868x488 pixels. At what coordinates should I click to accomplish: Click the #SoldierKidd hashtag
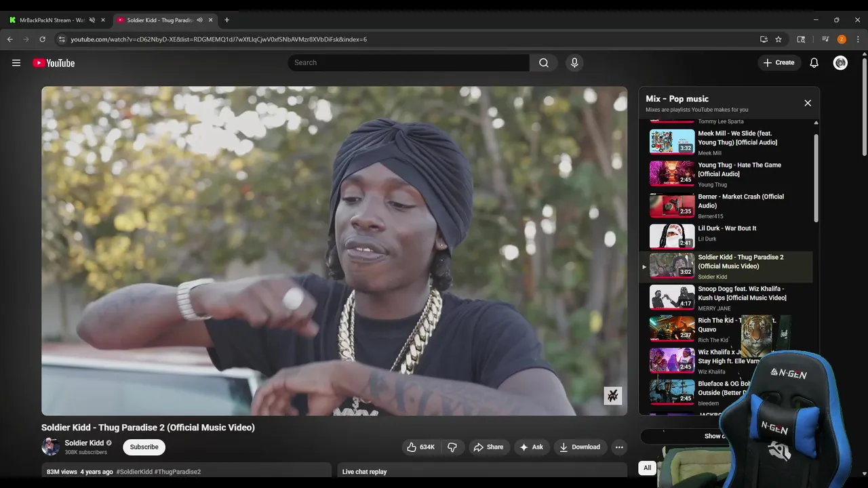point(134,472)
